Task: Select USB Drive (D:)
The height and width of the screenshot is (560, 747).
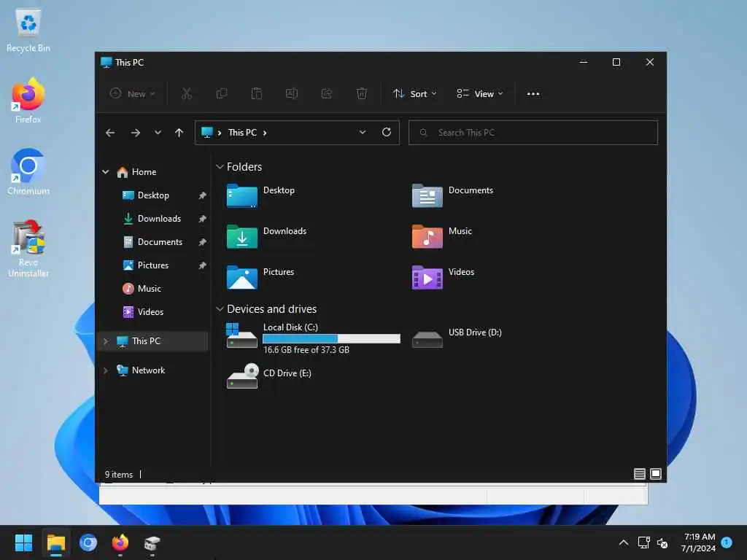Action: (x=457, y=338)
